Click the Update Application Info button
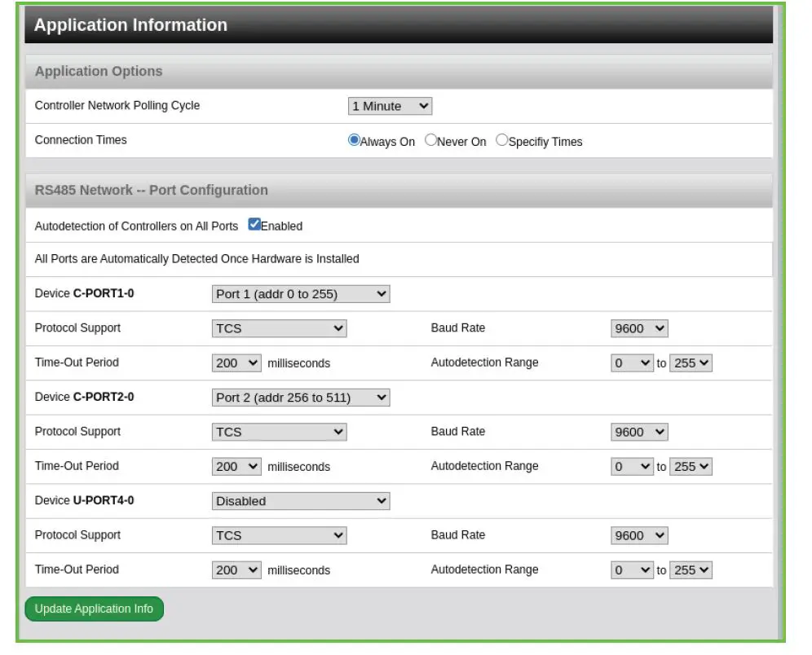Screen dimensions: 812x655 [x=94, y=609]
